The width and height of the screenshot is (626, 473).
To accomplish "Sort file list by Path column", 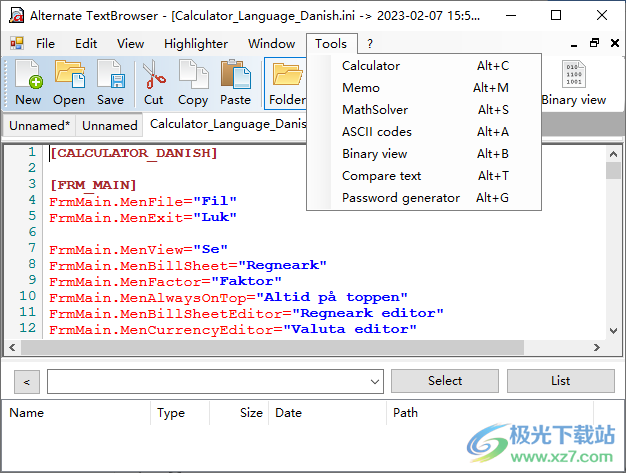I will click(x=490, y=413).
